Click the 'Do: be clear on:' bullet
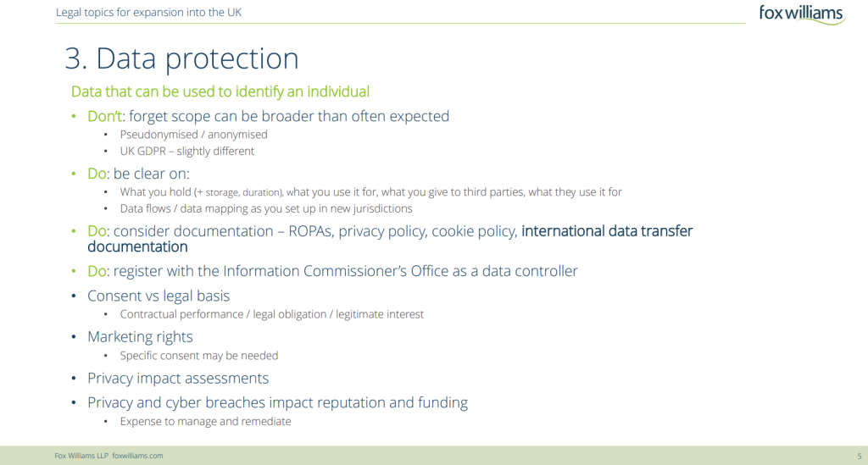Viewport: 868px width, 465px height. point(138,174)
